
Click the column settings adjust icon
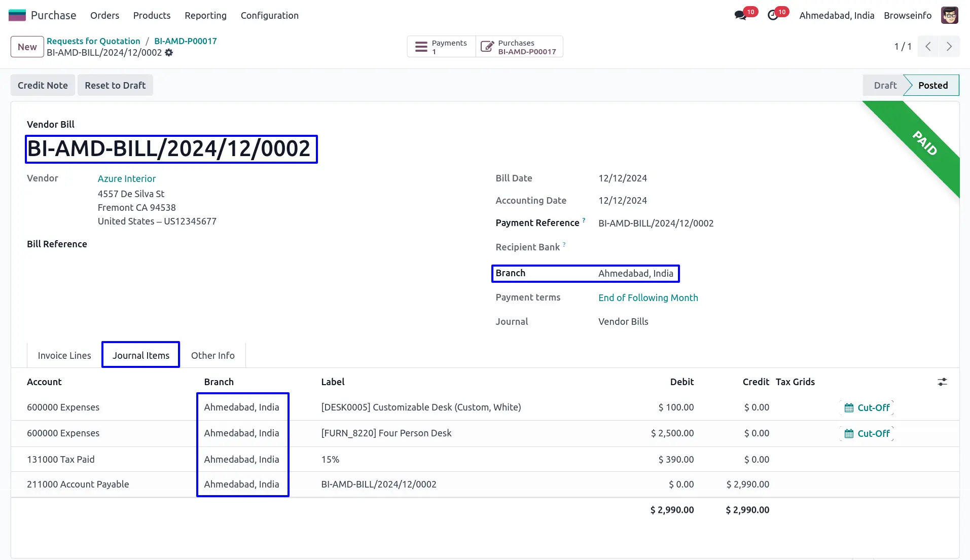click(x=942, y=382)
